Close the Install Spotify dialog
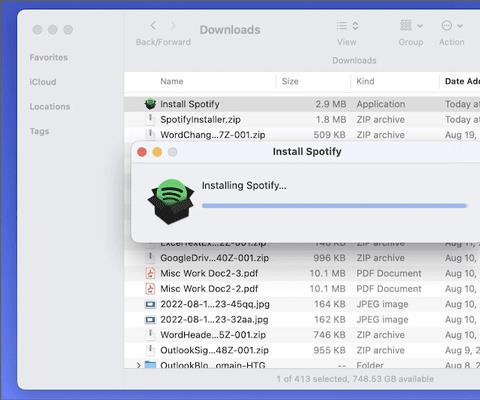The width and height of the screenshot is (480, 400). (x=142, y=152)
